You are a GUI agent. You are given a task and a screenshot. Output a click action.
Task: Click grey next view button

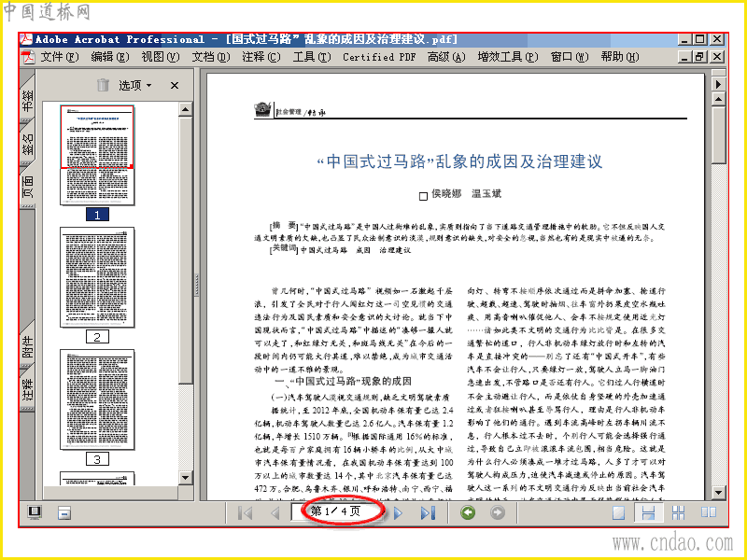coord(498,512)
